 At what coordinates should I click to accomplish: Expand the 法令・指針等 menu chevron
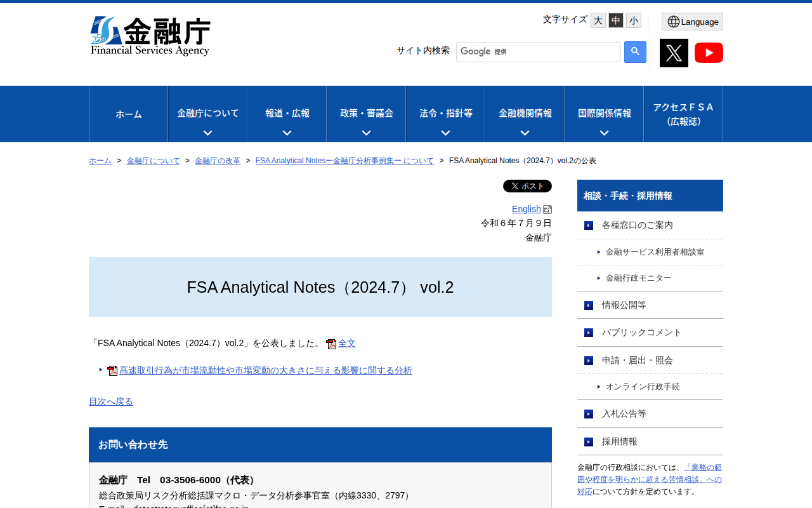445,133
